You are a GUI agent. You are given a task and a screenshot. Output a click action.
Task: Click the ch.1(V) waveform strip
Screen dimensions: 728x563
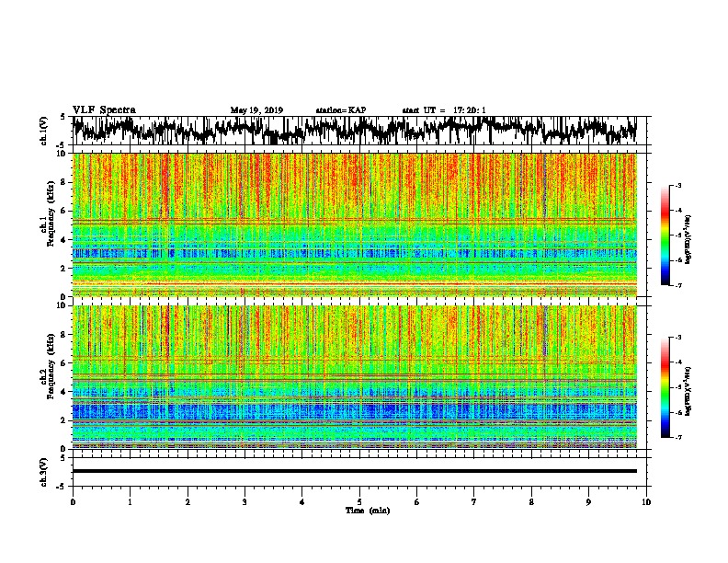point(355,131)
